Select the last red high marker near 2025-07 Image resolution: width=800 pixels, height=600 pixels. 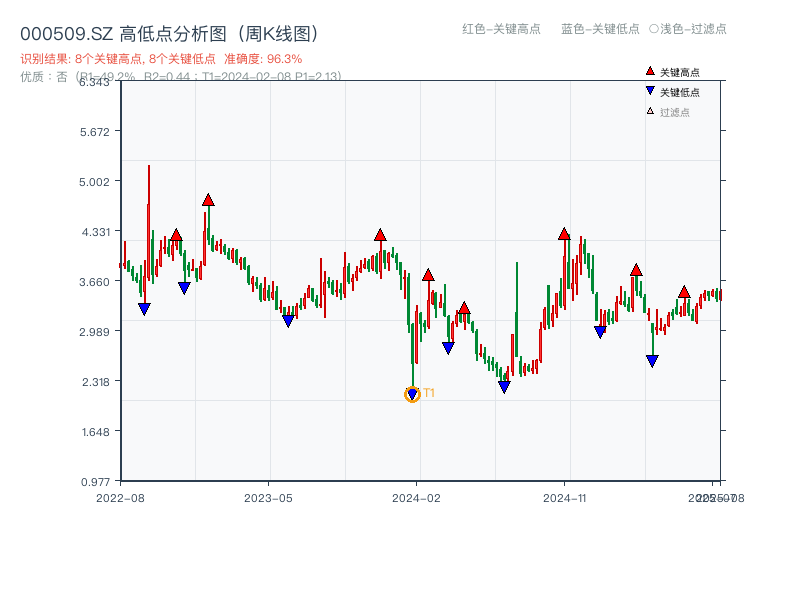tap(684, 292)
